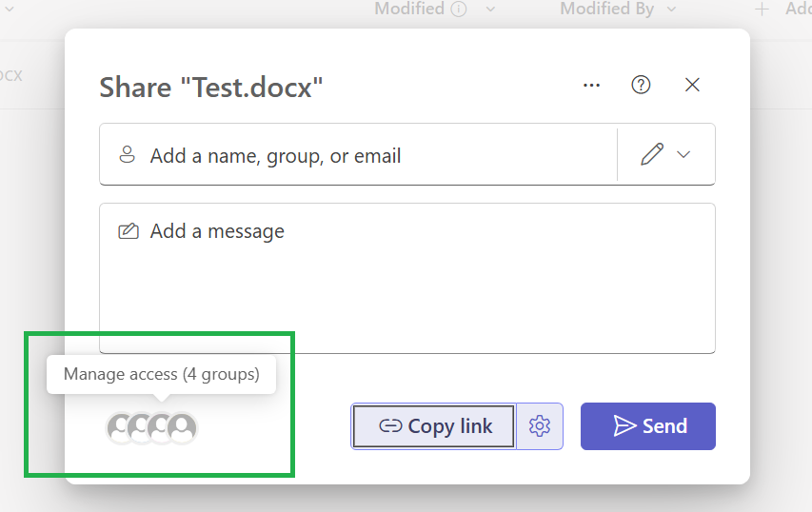Click the help question mark icon

click(x=641, y=85)
